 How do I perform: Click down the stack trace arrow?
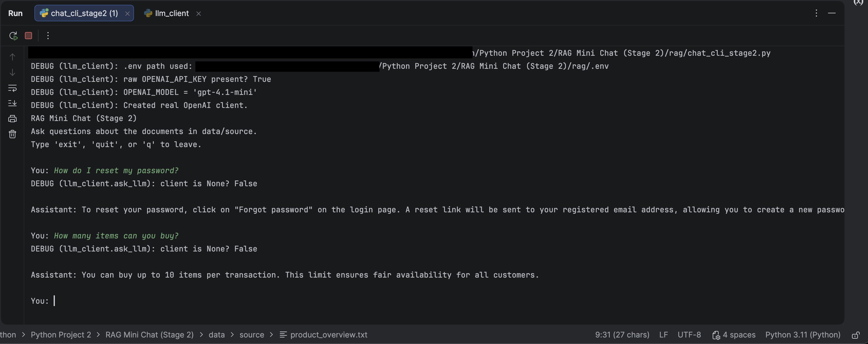(12, 73)
